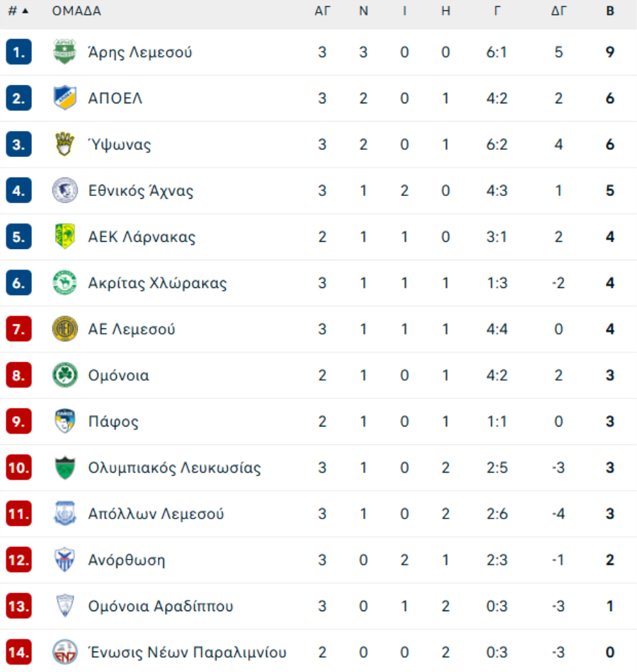Sort by the ΔΓ goal difference header
Screen dimensions: 637x672
[558, 11]
